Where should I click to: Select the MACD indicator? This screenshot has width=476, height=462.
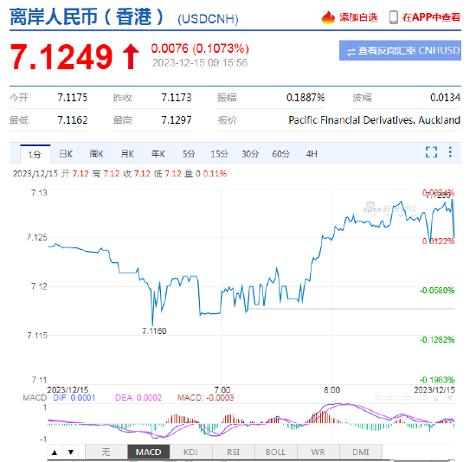tap(149, 452)
